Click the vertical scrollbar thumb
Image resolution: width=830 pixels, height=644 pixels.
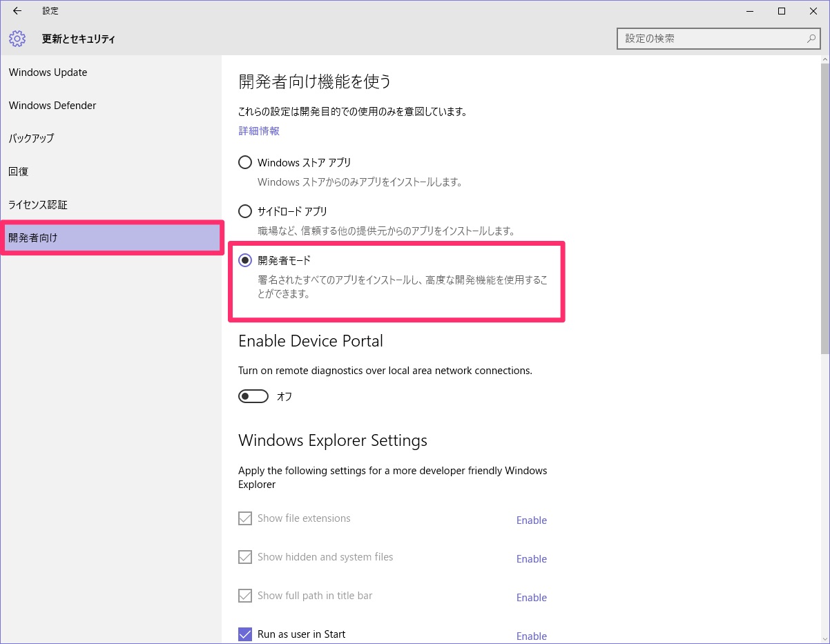pyautogui.click(x=824, y=211)
